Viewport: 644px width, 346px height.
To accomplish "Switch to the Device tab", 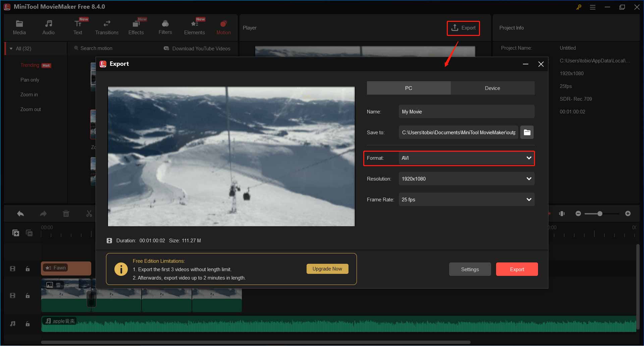I will click(x=492, y=88).
